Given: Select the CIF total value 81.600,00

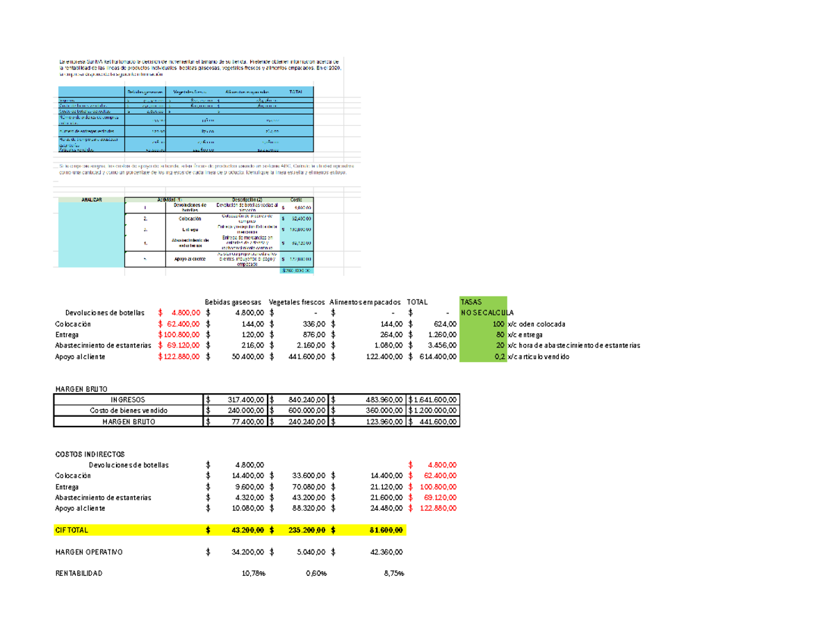Looking at the screenshot, I should click(386, 531).
